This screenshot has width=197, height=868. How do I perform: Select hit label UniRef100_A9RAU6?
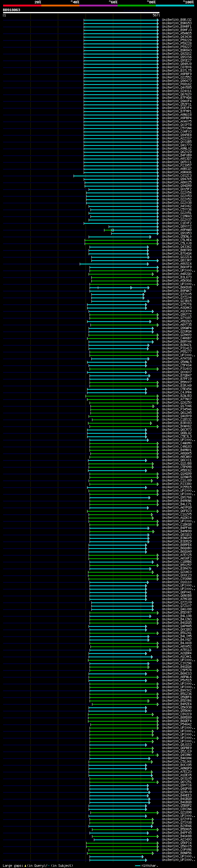(x=177, y=172)
